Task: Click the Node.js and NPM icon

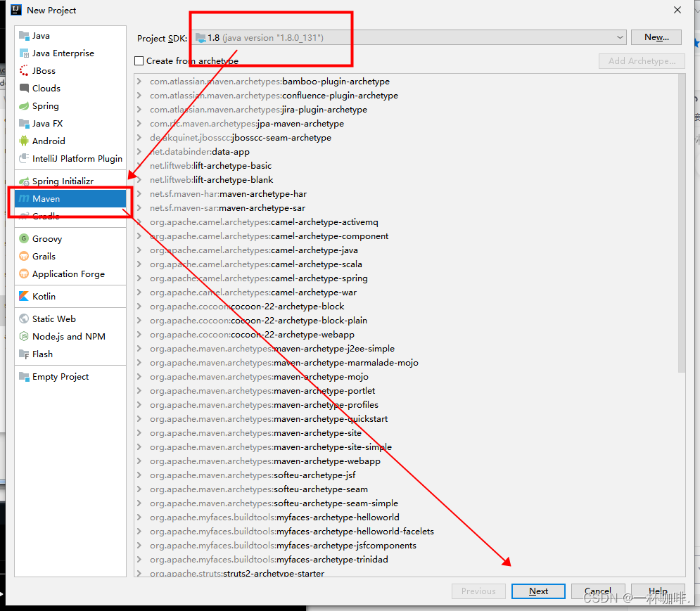Action: (24, 336)
